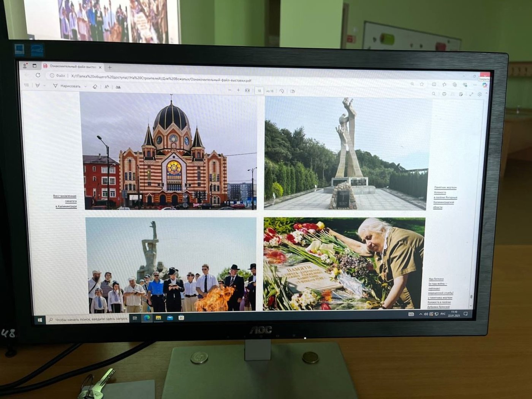Open the favorites list icon
The height and width of the screenshot is (399, 532).
pyautogui.click(x=444, y=84)
